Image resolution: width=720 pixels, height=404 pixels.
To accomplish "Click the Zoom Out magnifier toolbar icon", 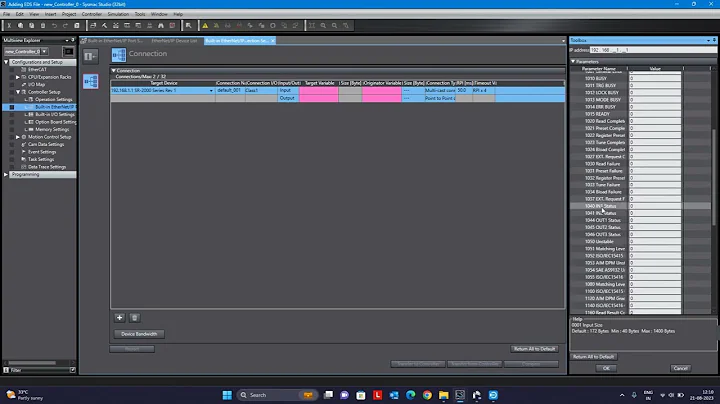I will (x=335, y=26).
